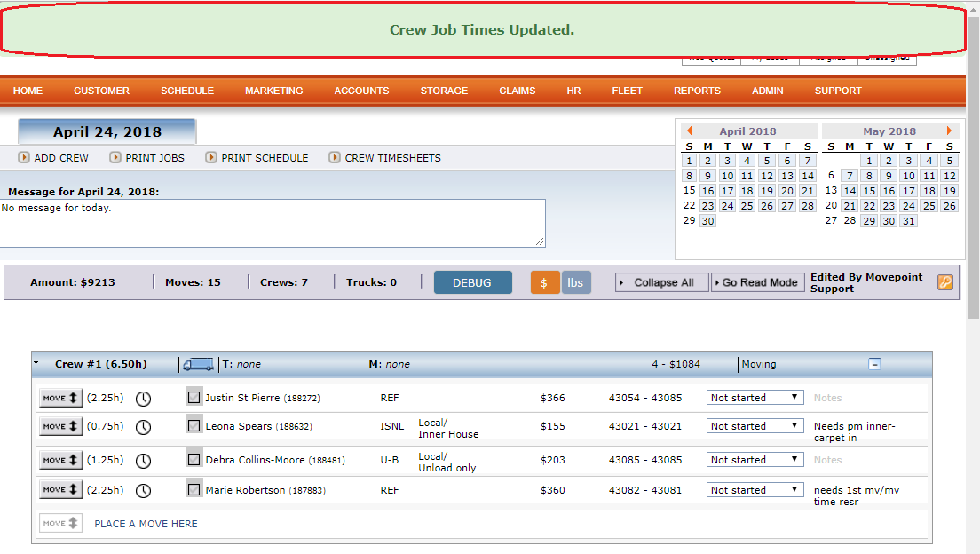Image resolution: width=980 pixels, height=554 pixels.
Task: Open the FLEET menu
Action: pyautogui.click(x=628, y=91)
